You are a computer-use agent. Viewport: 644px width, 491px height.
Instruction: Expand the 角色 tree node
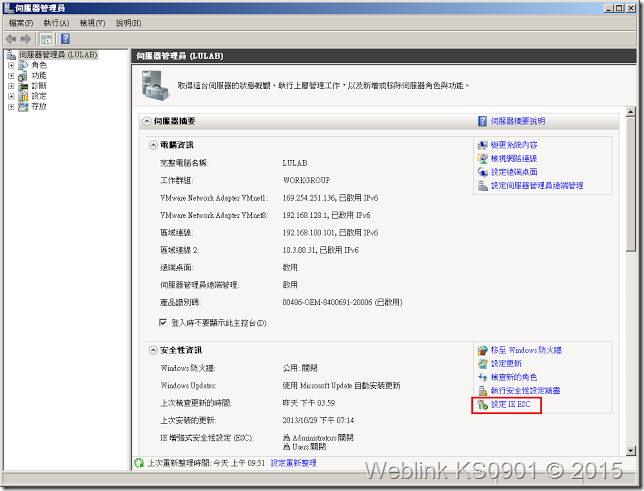click(11, 65)
